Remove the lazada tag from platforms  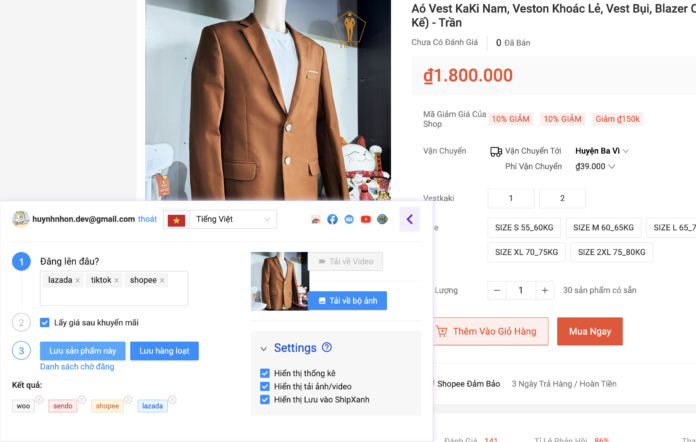click(x=78, y=280)
